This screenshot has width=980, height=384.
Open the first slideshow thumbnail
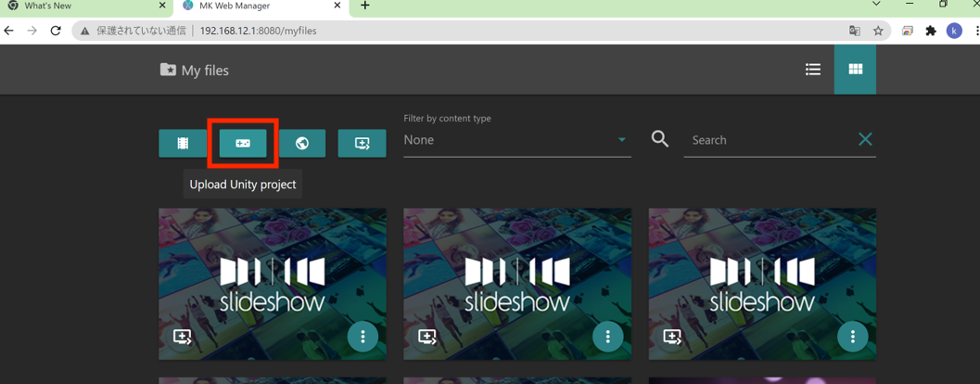(273, 284)
